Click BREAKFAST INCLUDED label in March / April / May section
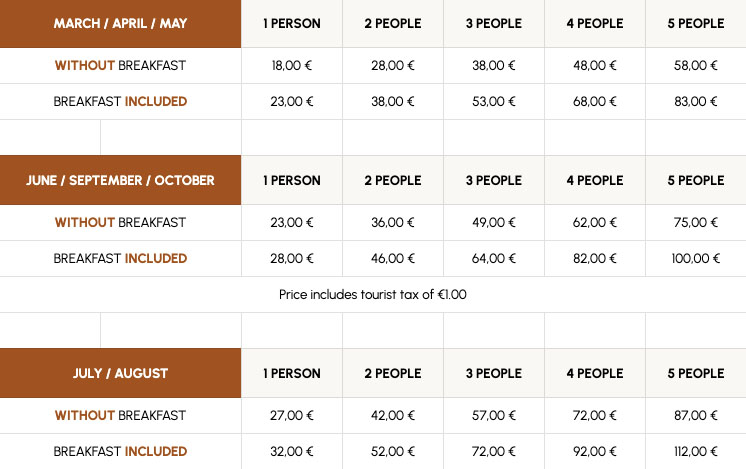Image resolution: width=746 pixels, height=469 pixels. (120, 101)
